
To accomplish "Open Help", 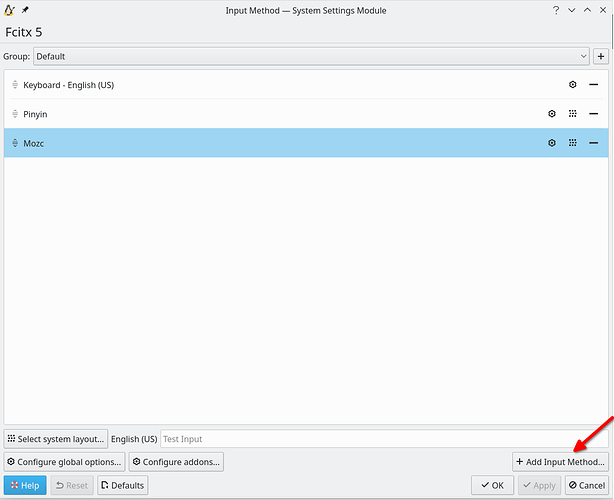I will [x=25, y=486].
